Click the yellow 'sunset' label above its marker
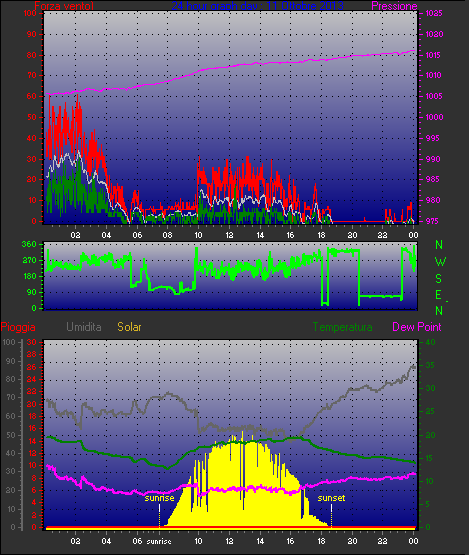This screenshot has height=555, width=469. pos(331,498)
